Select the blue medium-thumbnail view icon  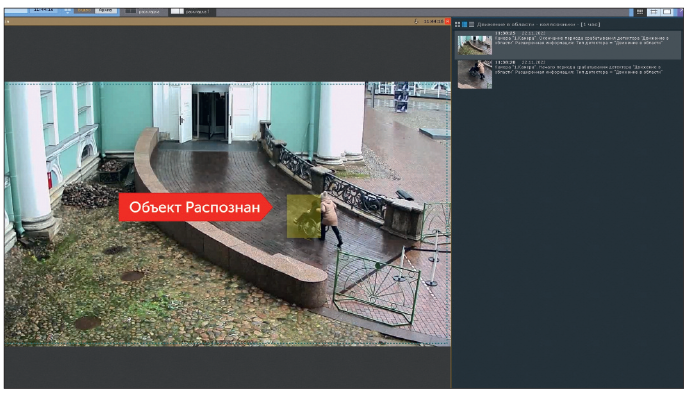pos(464,25)
